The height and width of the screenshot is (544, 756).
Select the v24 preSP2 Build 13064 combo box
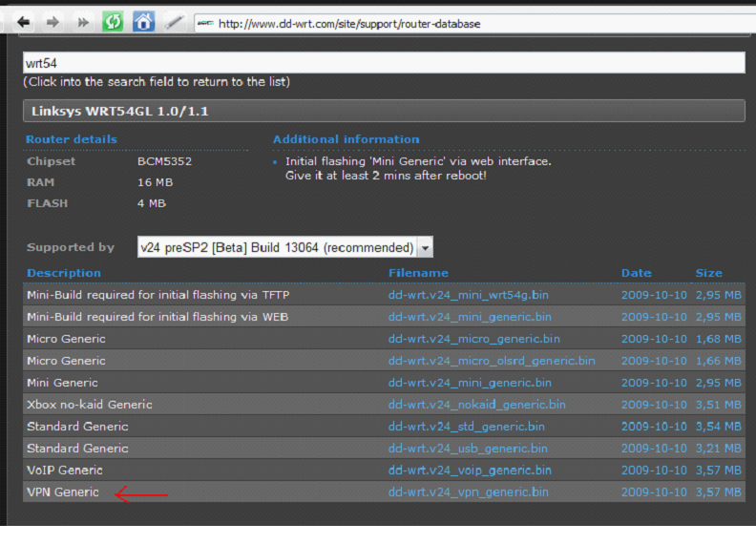point(285,247)
